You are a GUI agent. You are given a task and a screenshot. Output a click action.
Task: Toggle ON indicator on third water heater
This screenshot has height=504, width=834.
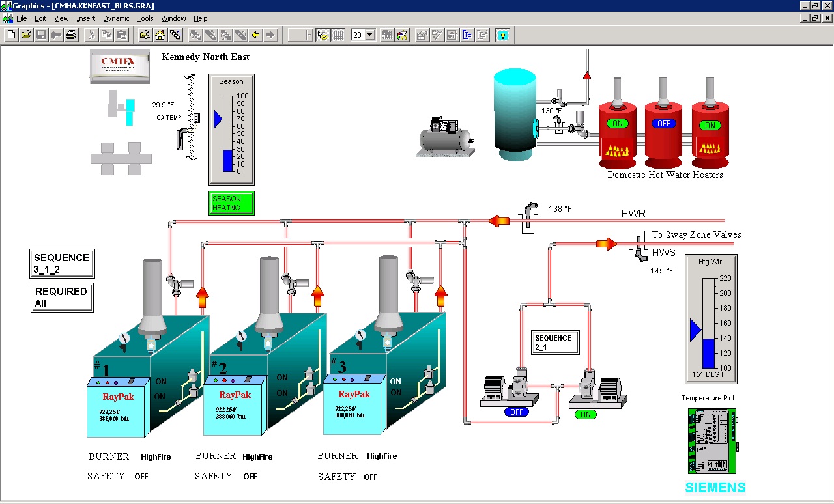710,125
